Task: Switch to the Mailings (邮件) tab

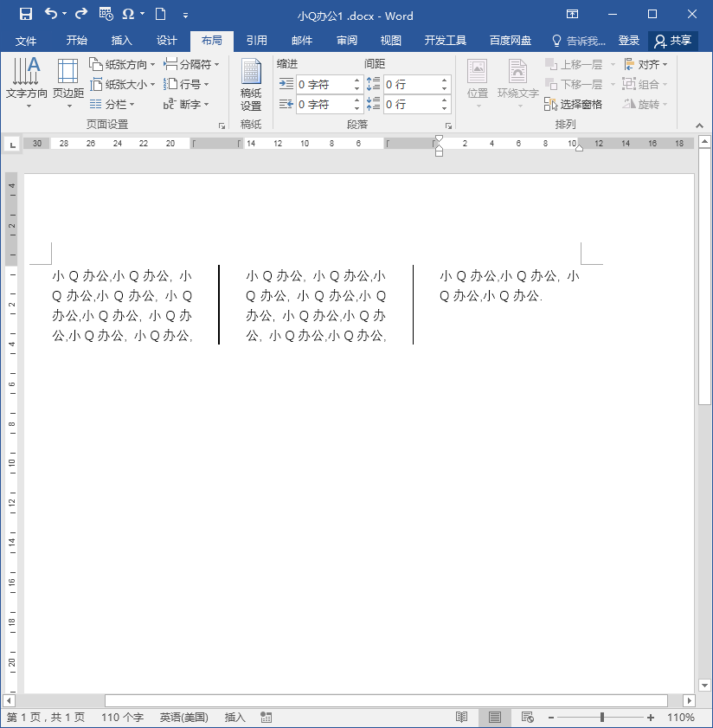Action: (x=302, y=41)
